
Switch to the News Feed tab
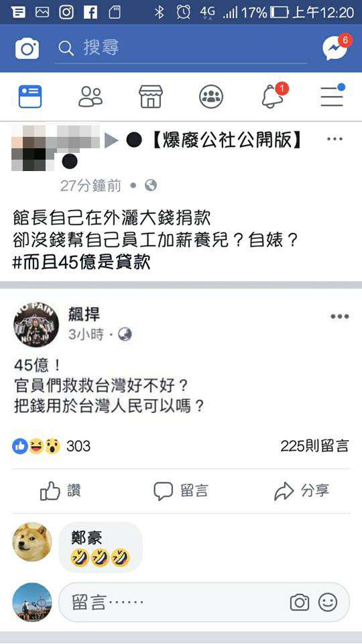click(30, 97)
